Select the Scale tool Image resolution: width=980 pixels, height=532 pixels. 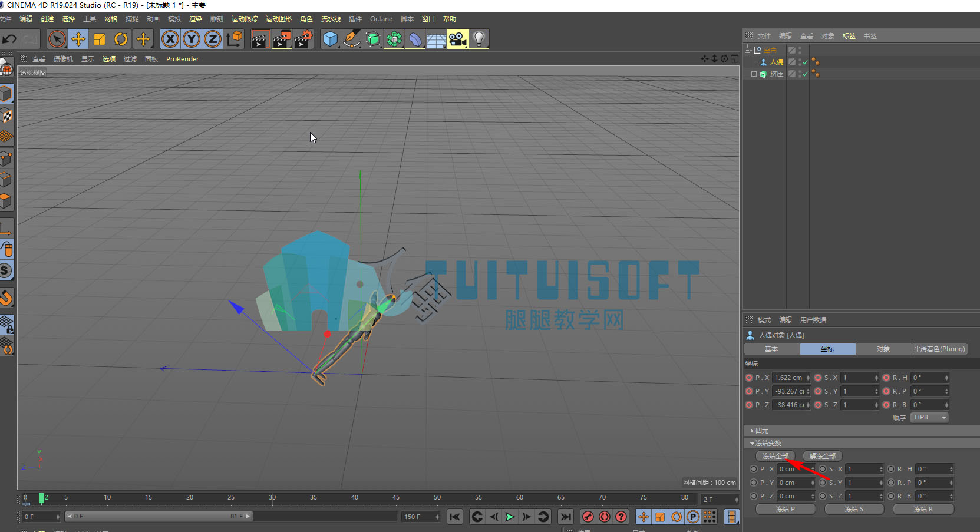pos(100,39)
